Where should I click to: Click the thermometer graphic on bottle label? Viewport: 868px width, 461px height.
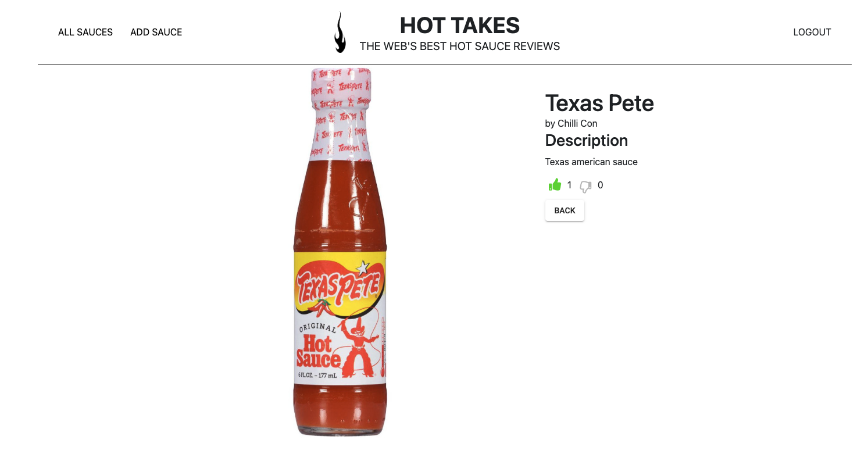pos(383,348)
